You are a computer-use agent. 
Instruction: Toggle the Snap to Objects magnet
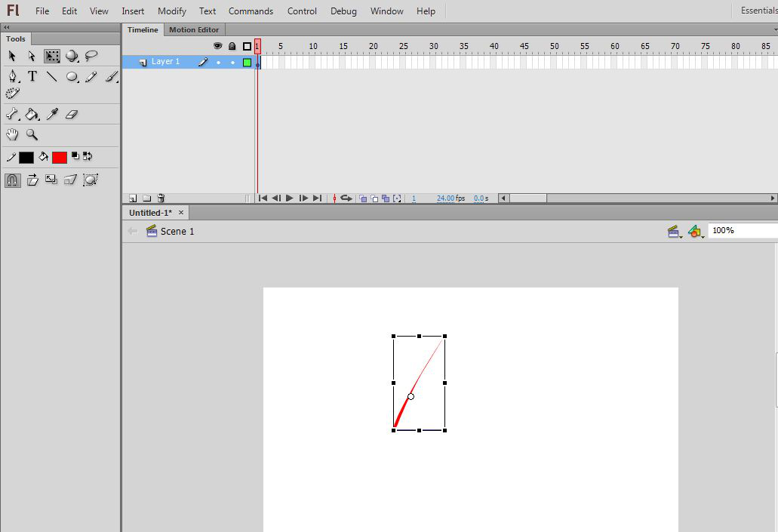(x=12, y=180)
